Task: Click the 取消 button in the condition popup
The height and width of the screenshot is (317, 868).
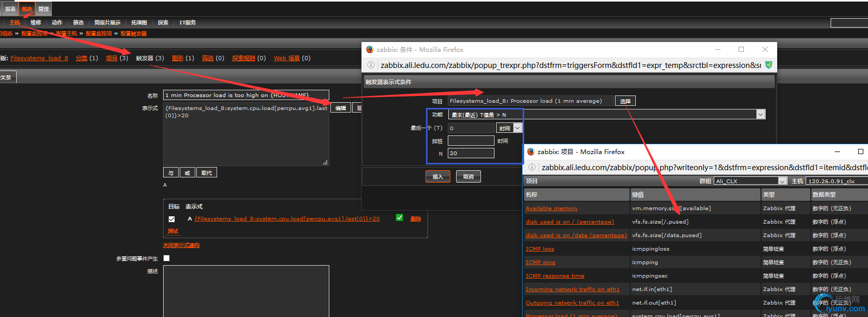Action: 469,177
